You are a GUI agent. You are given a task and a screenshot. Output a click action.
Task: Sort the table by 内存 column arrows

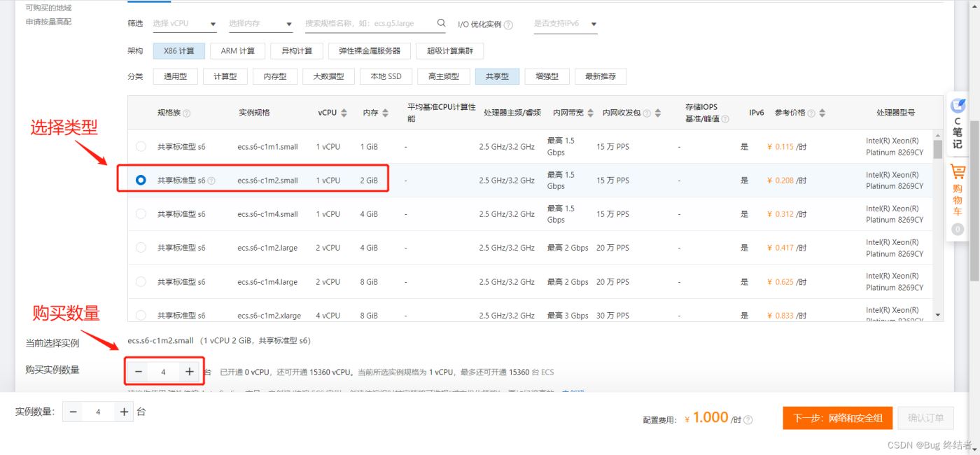[x=385, y=113]
